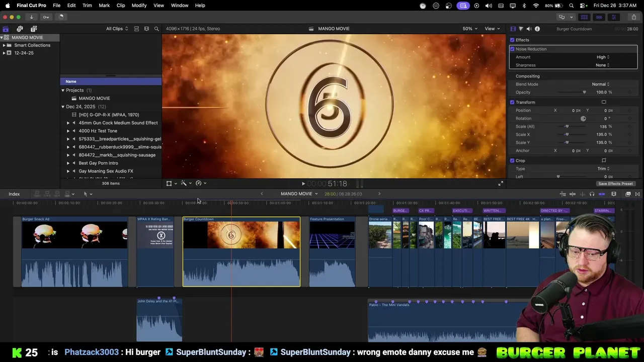
Task: Select the Feature Presentation clip
Action: [x=332, y=251]
